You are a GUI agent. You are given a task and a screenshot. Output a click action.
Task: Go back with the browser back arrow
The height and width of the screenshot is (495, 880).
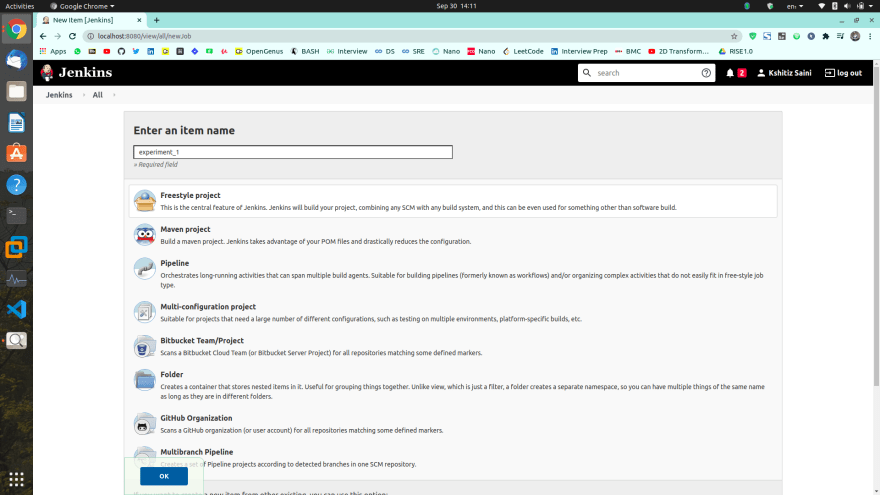point(43,36)
